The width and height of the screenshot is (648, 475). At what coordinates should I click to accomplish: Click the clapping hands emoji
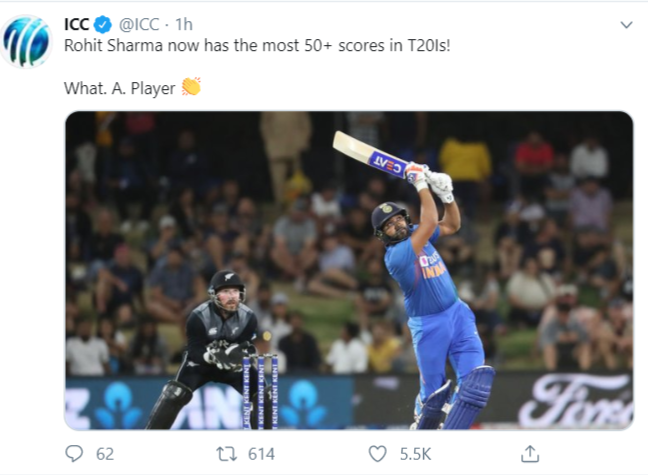click(191, 87)
